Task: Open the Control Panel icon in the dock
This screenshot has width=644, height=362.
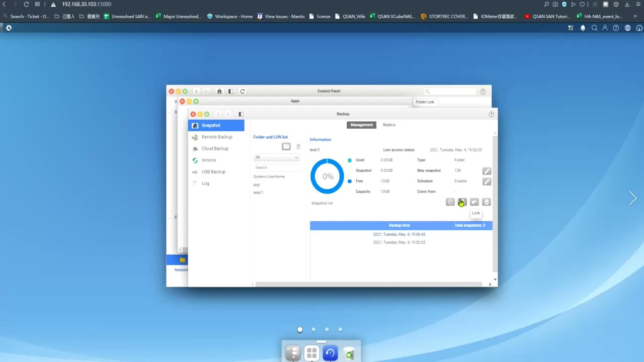Action: click(293, 353)
